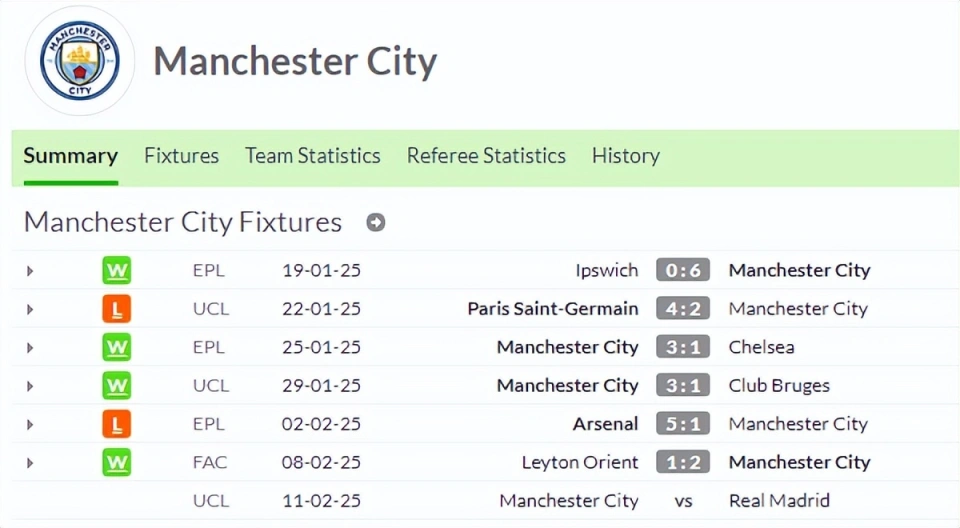The width and height of the screenshot is (960, 528).
Task: Click the green W badge for Ipswich match
Action: pos(116,270)
